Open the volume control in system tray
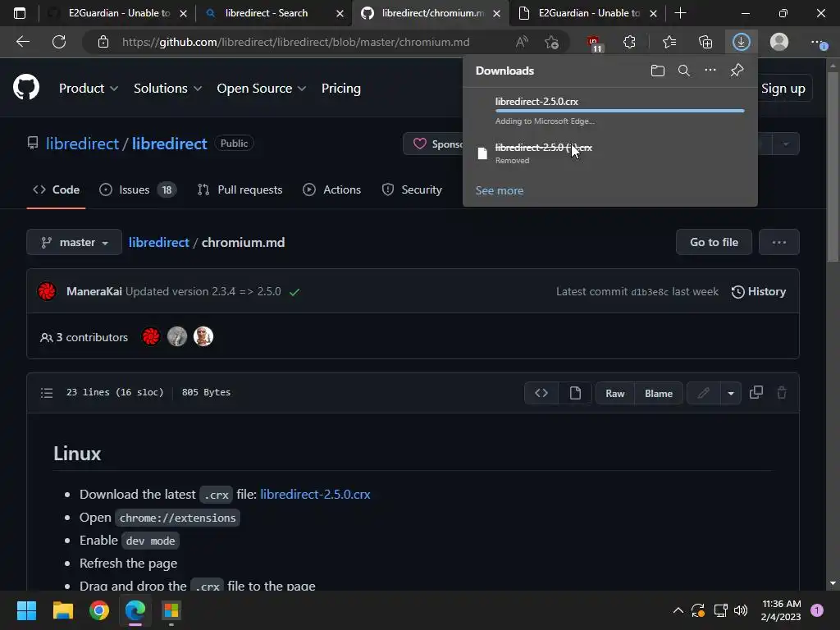840x630 pixels. (x=741, y=610)
